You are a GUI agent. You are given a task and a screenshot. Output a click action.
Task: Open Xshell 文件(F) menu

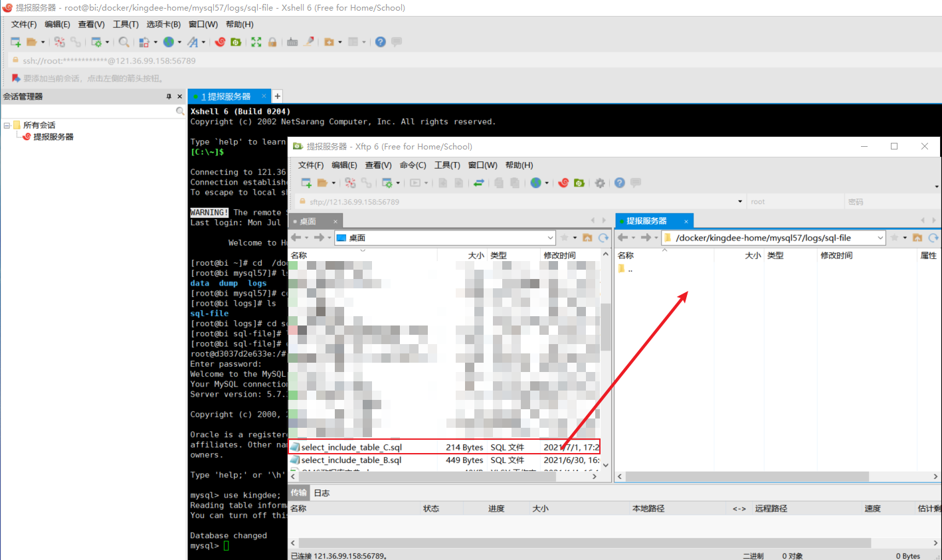[x=24, y=24]
